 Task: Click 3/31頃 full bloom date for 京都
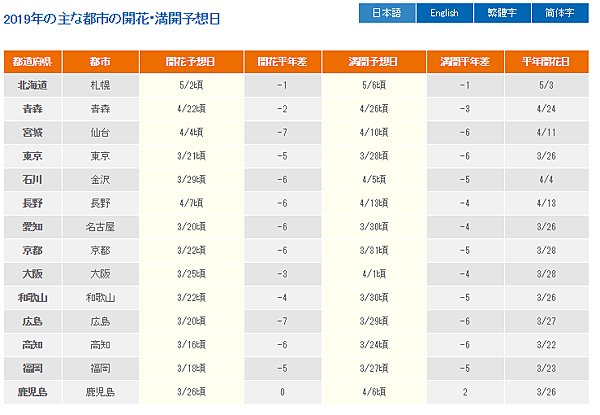coord(374,251)
